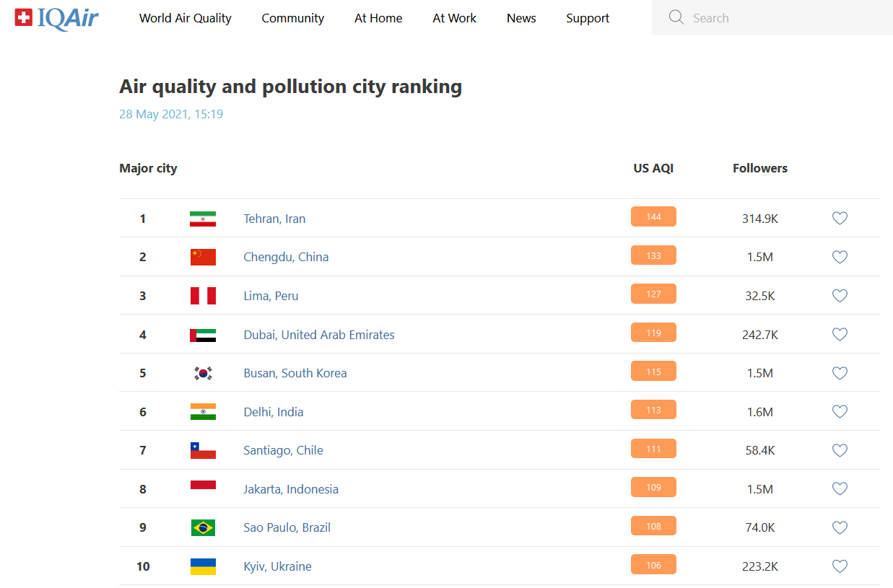Open the Community menu item
The image size is (893, 588).
coord(292,18)
